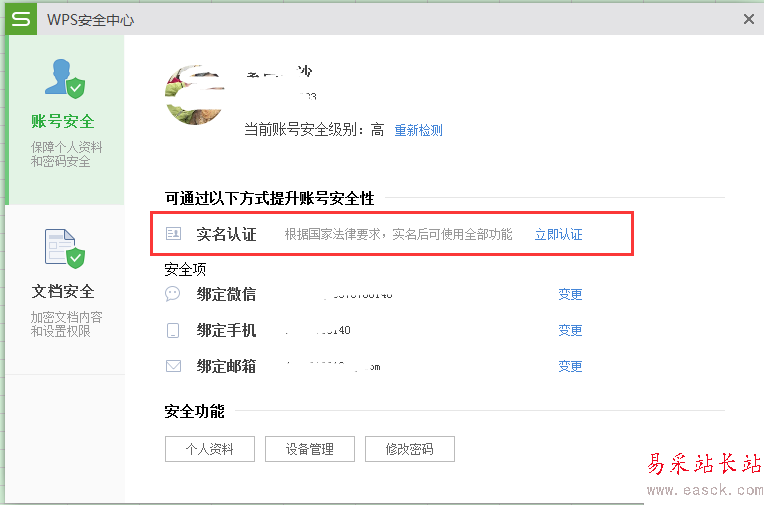Click the 可通过以下方式提升账号安全性 heading
764x505 pixels.
(269, 198)
